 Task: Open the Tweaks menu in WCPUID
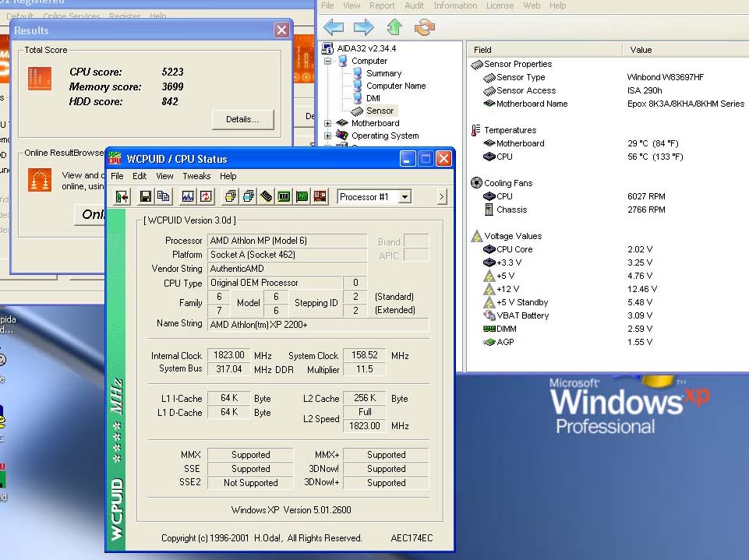(196, 176)
